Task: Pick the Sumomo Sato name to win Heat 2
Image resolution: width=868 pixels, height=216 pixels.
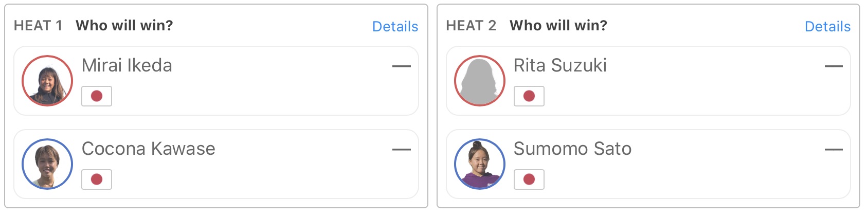Action: 572,149
